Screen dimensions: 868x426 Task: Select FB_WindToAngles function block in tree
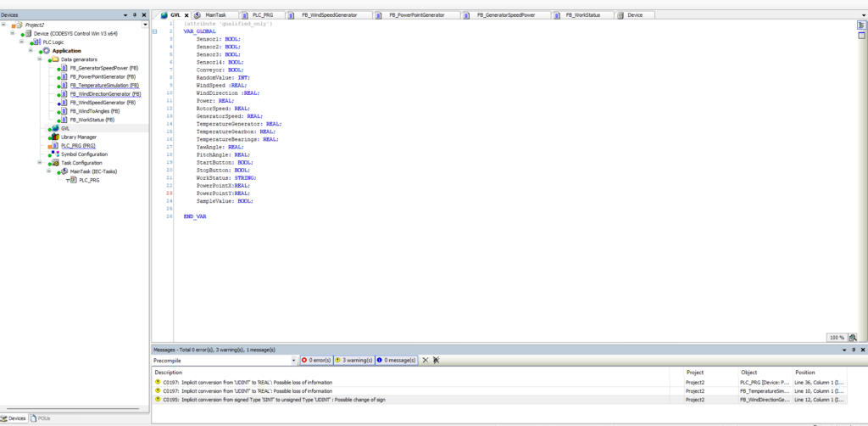point(95,111)
